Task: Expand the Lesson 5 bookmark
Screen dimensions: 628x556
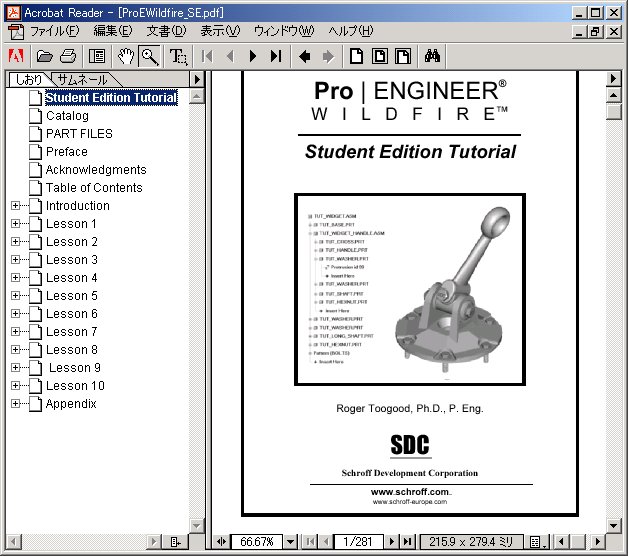Action: click(15, 296)
